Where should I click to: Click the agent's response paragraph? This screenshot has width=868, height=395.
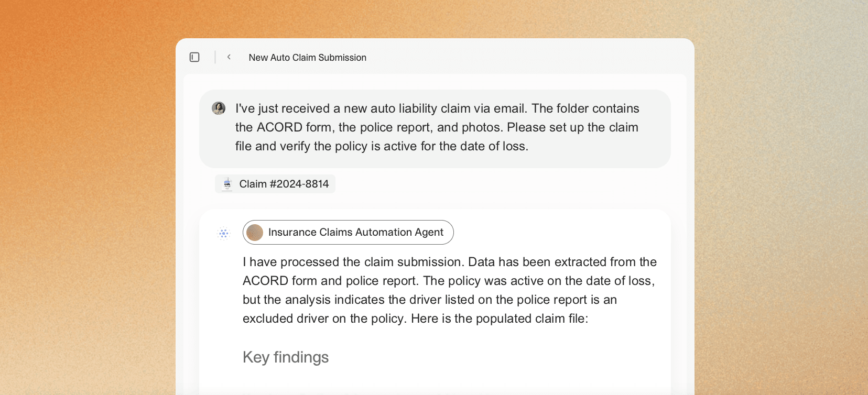(449, 290)
